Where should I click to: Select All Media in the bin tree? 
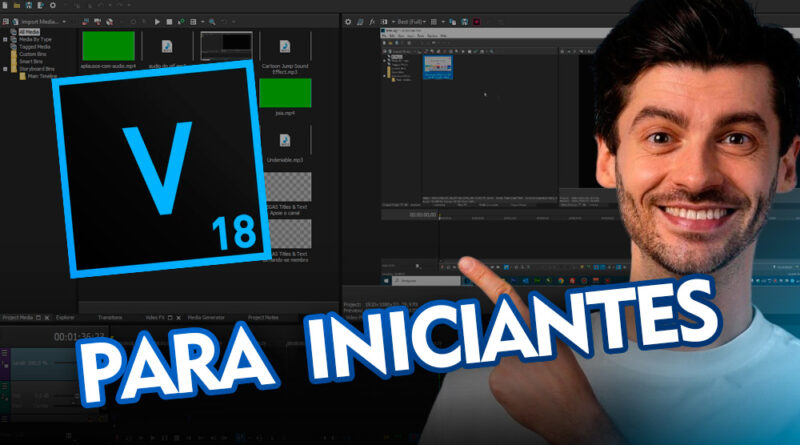point(29,32)
